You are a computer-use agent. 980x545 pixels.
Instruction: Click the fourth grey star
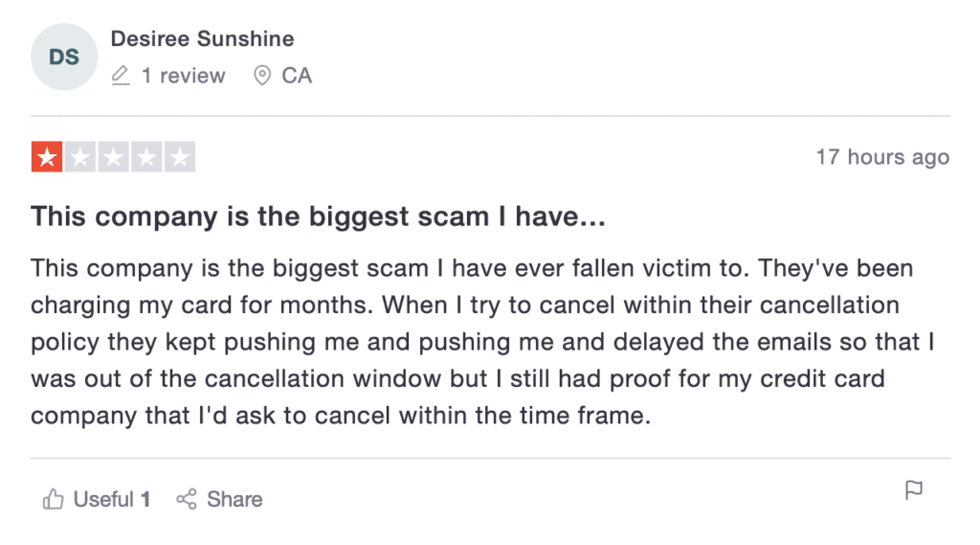[x=146, y=156]
